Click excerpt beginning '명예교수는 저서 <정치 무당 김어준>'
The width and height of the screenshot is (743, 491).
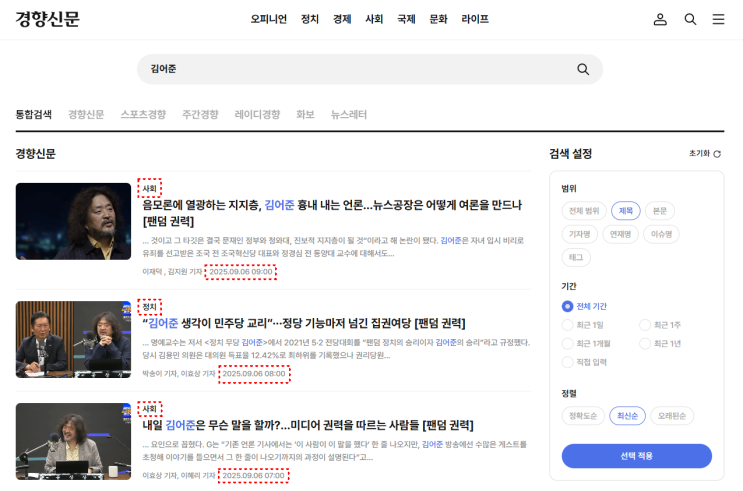[x=336, y=349]
